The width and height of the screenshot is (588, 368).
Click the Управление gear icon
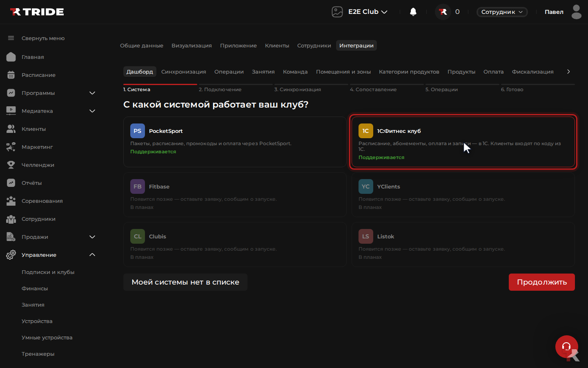(11, 255)
